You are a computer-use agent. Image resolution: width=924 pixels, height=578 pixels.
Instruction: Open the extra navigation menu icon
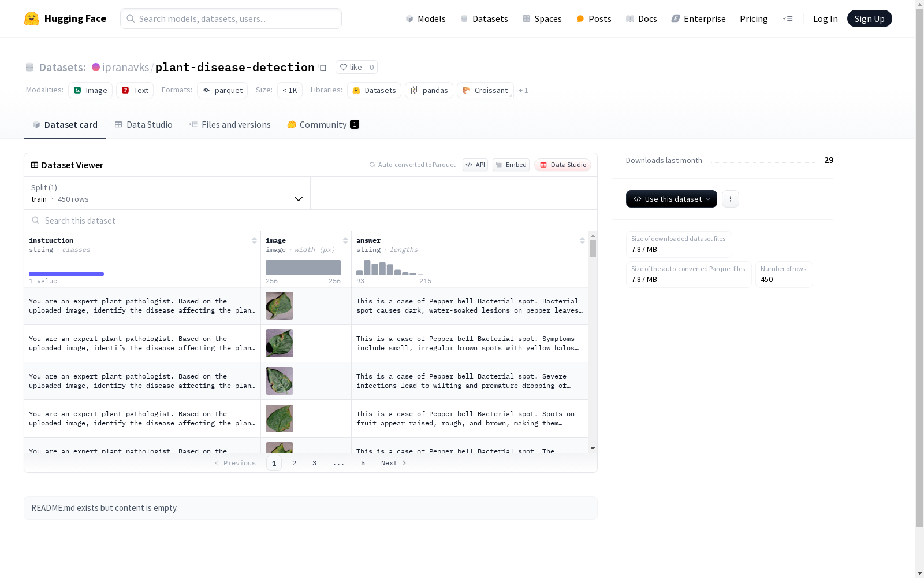coord(787,18)
